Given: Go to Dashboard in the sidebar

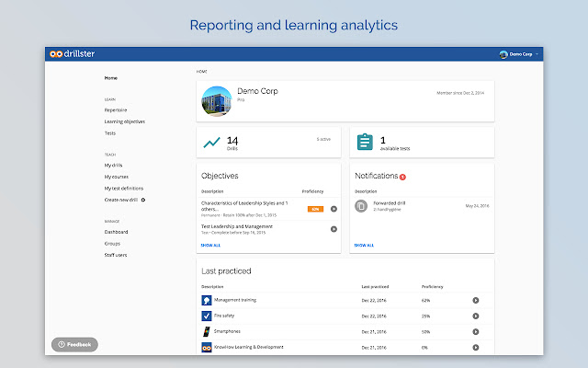Looking at the screenshot, I should click(116, 233).
